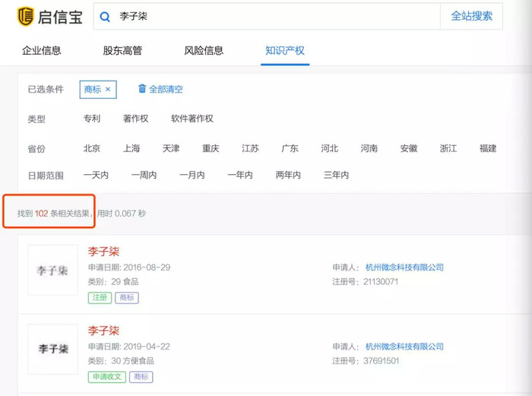Open the 企业信息 tab
Screen dimensions: 532x396
(41, 51)
